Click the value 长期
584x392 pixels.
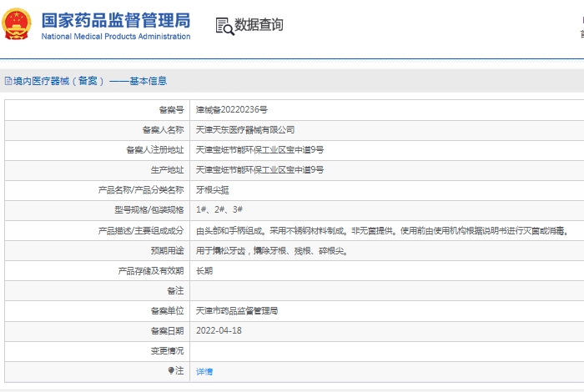point(204,270)
